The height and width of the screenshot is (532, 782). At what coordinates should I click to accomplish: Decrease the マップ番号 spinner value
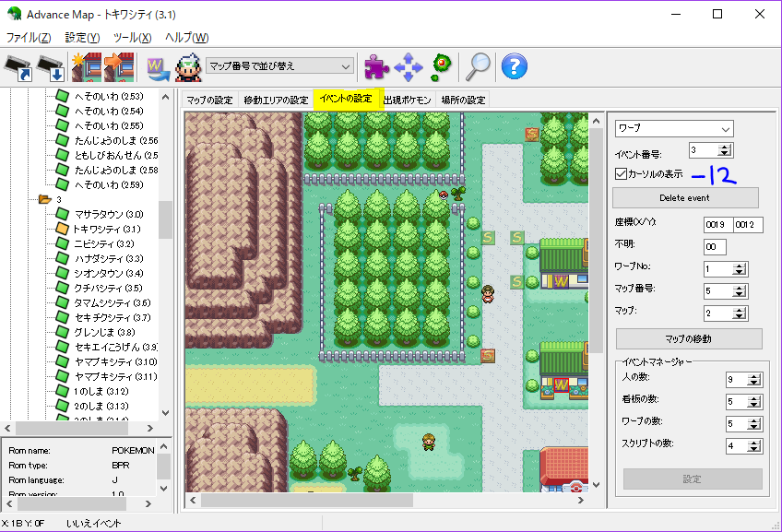(740, 295)
